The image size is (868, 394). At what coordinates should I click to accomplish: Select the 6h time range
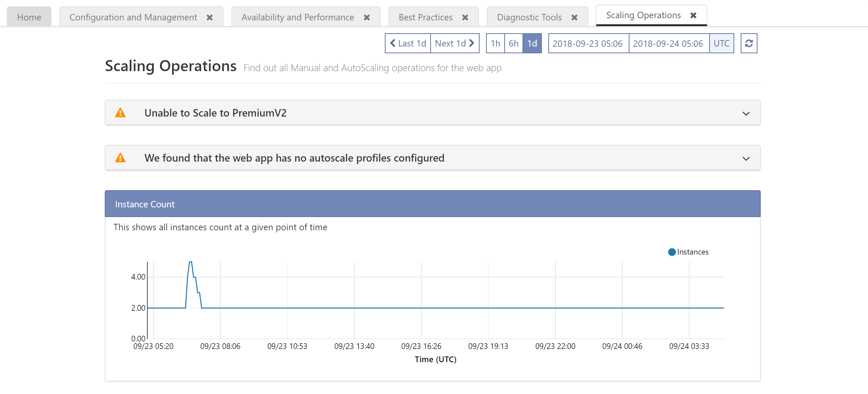514,43
